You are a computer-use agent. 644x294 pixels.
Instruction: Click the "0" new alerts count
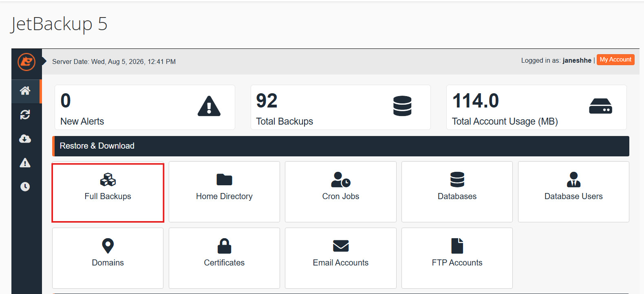pyautogui.click(x=66, y=101)
